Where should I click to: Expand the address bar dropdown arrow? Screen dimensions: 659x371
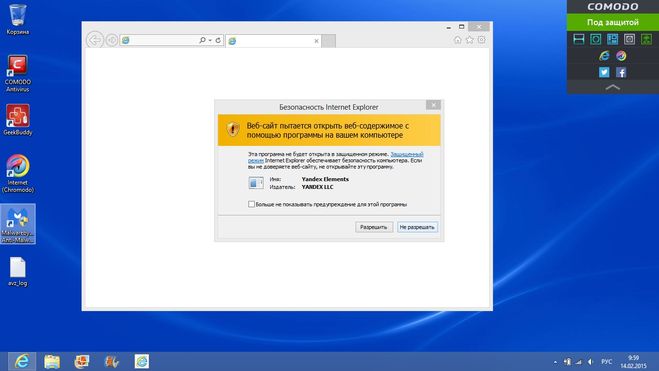(x=210, y=40)
